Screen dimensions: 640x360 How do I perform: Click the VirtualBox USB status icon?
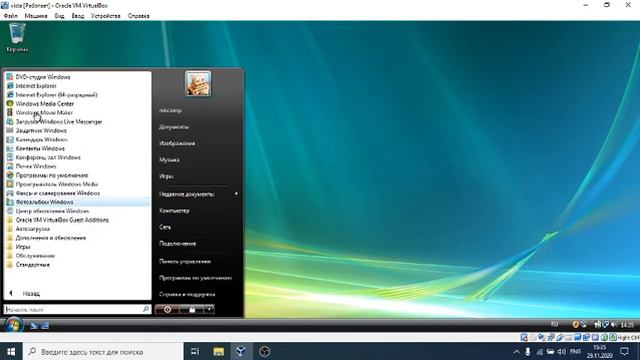point(560,337)
